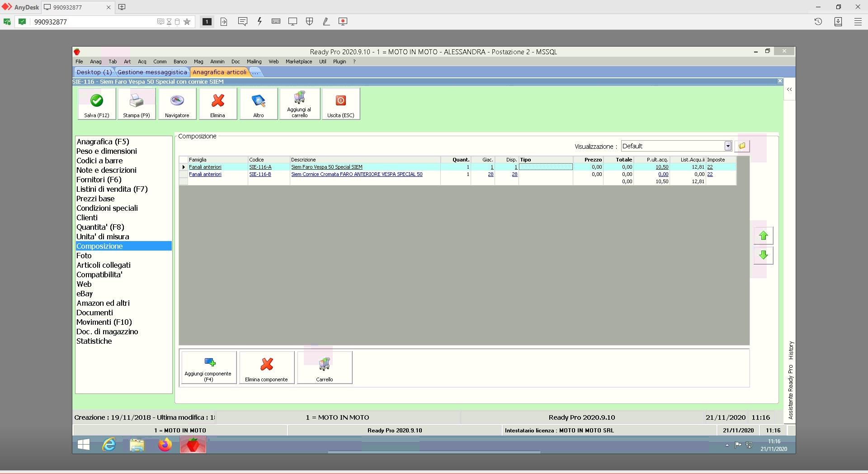Screen dimensions: 868x474
Task: Click the Descrizione column header
Action: pos(365,160)
